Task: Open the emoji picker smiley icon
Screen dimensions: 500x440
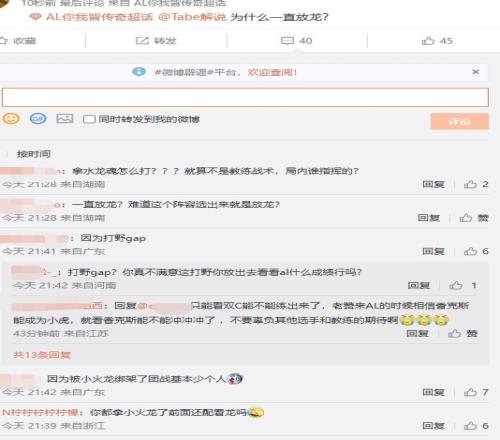Action: click(11, 119)
